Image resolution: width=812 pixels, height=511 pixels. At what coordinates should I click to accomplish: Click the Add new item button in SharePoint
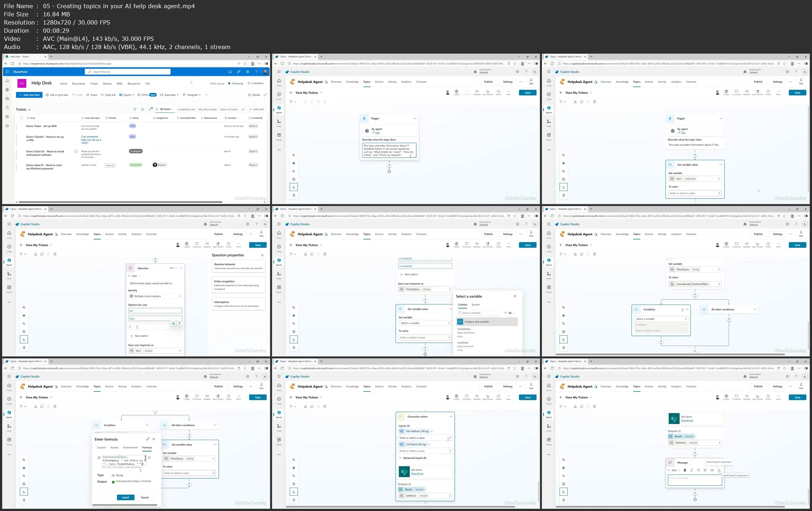point(29,95)
